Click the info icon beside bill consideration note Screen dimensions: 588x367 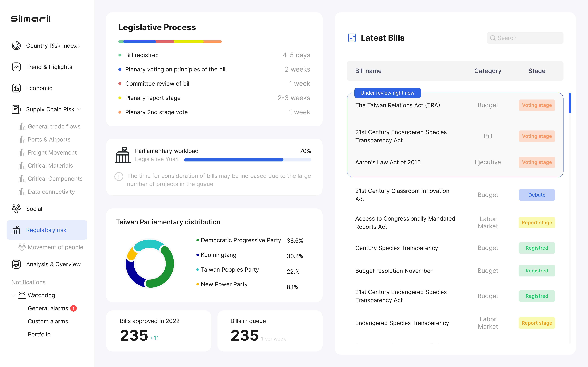(x=119, y=176)
